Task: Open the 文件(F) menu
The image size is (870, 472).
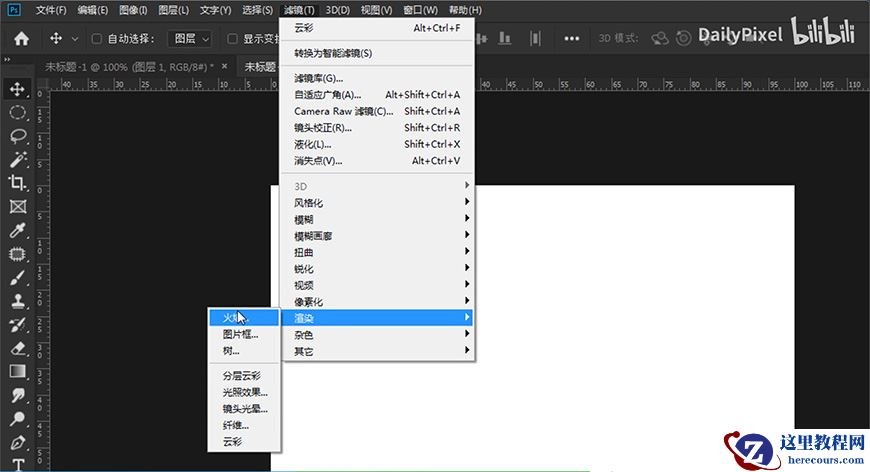Action: pyautogui.click(x=50, y=10)
